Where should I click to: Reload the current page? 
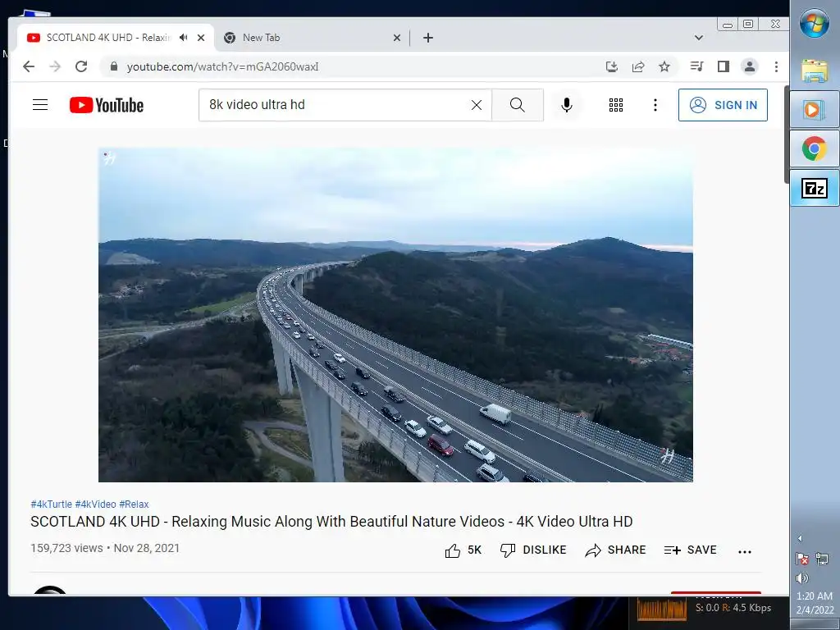pyautogui.click(x=81, y=66)
